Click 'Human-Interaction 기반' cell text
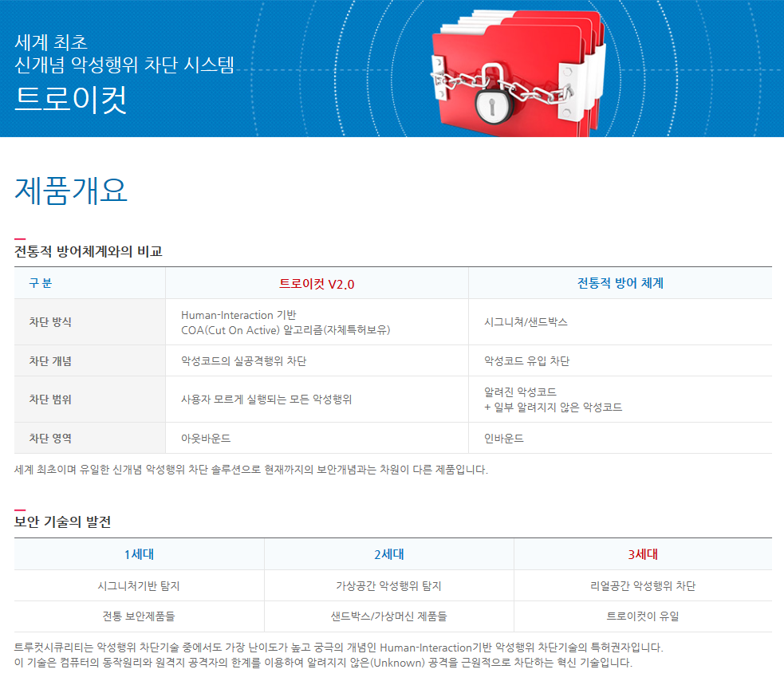 238,315
